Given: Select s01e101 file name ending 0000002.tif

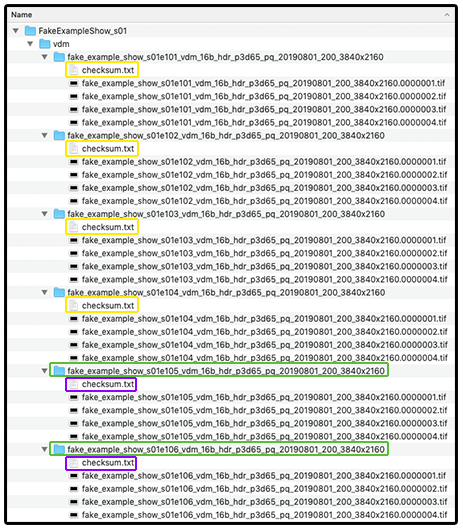Looking at the screenshot, I should coord(264,96).
